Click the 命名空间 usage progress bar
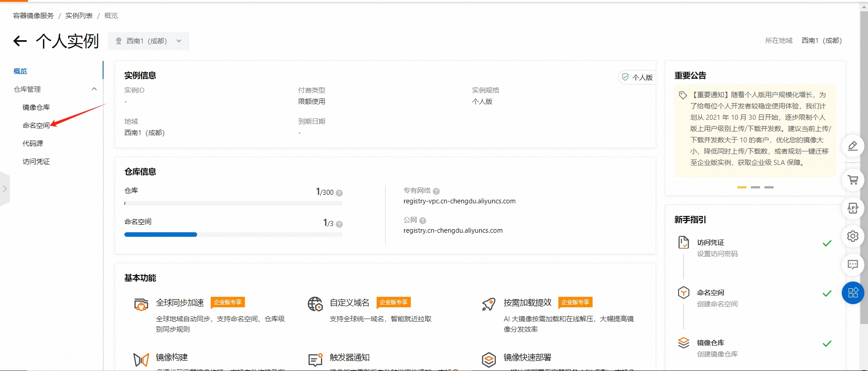Image resolution: width=868 pixels, height=371 pixels. coord(233,235)
